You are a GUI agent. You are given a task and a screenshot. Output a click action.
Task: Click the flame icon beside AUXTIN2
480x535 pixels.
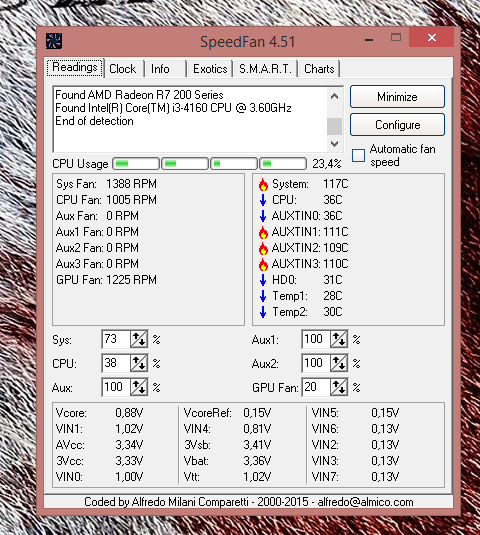[x=263, y=248]
